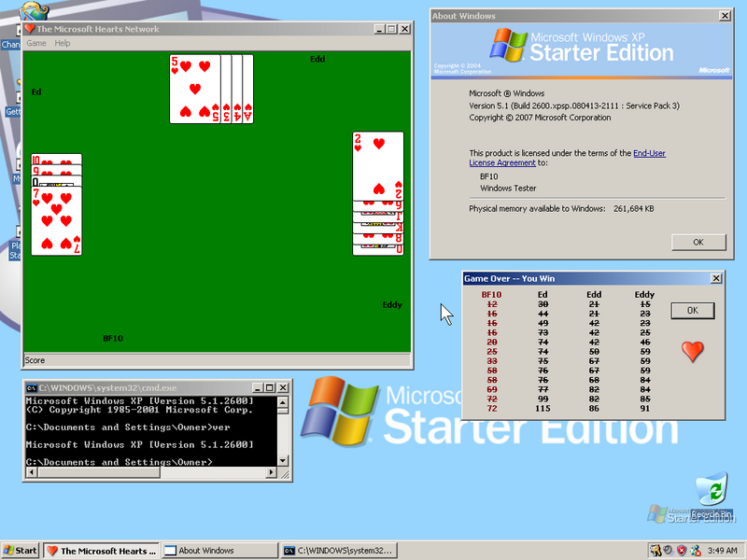747x560 pixels.
Task: Open the Game menu in Hearts
Action: (x=36, y=43)
